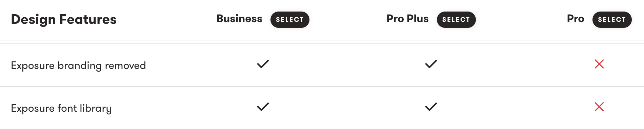
Task: Click the double divider line below header
Action: 322,42
